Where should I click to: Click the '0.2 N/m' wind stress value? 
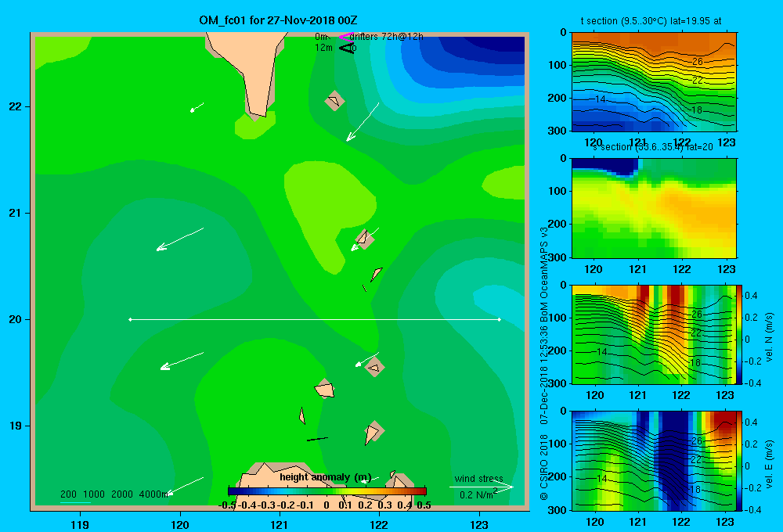476,495
